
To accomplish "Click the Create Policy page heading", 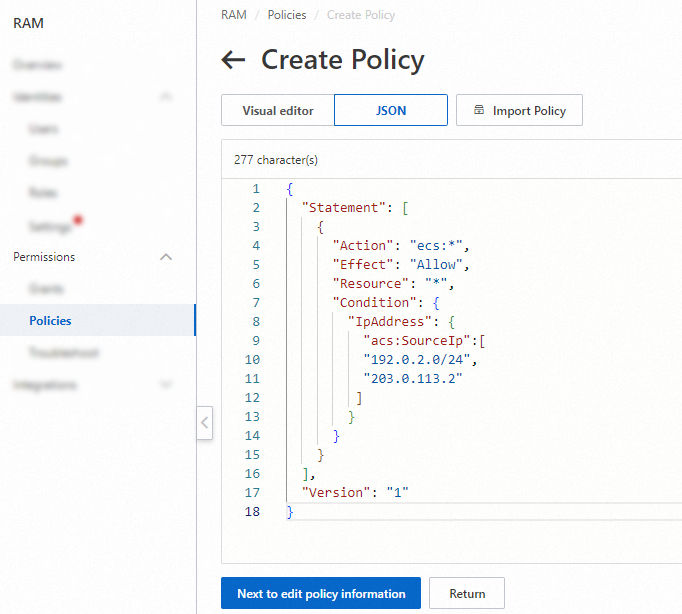I will (x=343, y=60).
